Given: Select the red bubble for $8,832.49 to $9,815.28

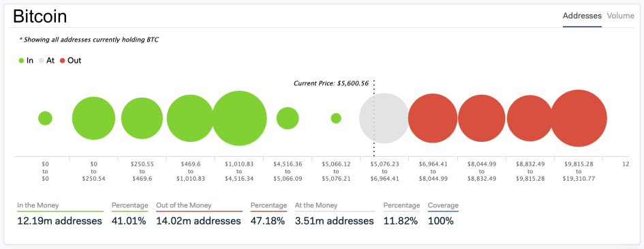Looking at the screenshot, I should pyautogui.click(x=530, y=118).
